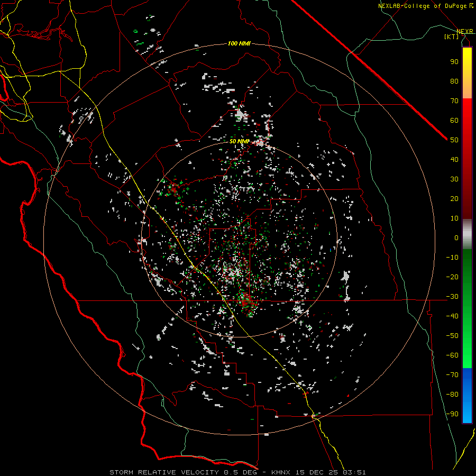Viewport: 476px width, 476px height.
Task: Pick the 10 value on the velocity scale
Action: pos(454,218)
